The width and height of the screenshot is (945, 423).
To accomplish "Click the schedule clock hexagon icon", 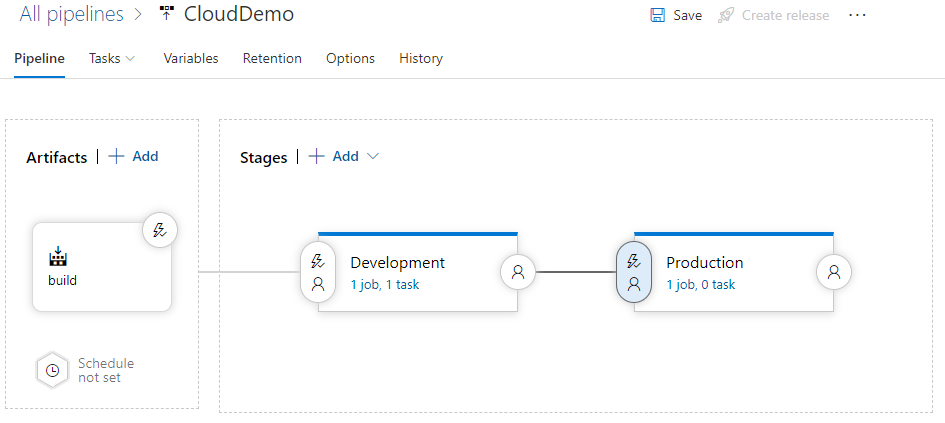I will (x=53, y=370).
